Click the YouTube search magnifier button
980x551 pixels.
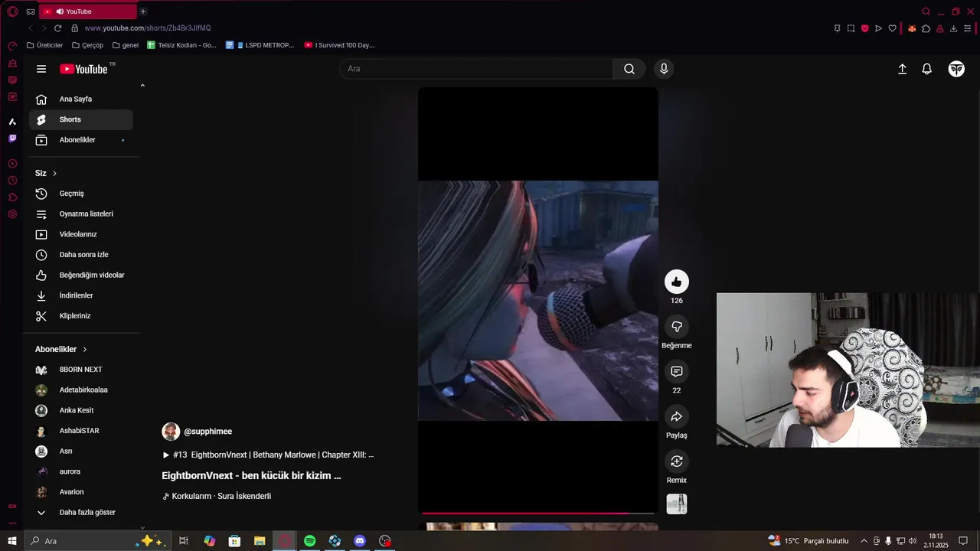pos(629,69)
